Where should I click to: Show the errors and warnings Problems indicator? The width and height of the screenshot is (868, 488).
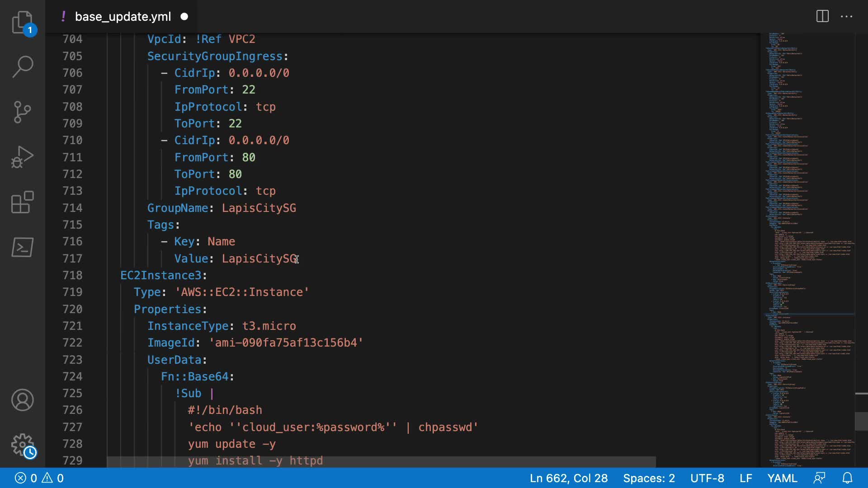[39, 478]
